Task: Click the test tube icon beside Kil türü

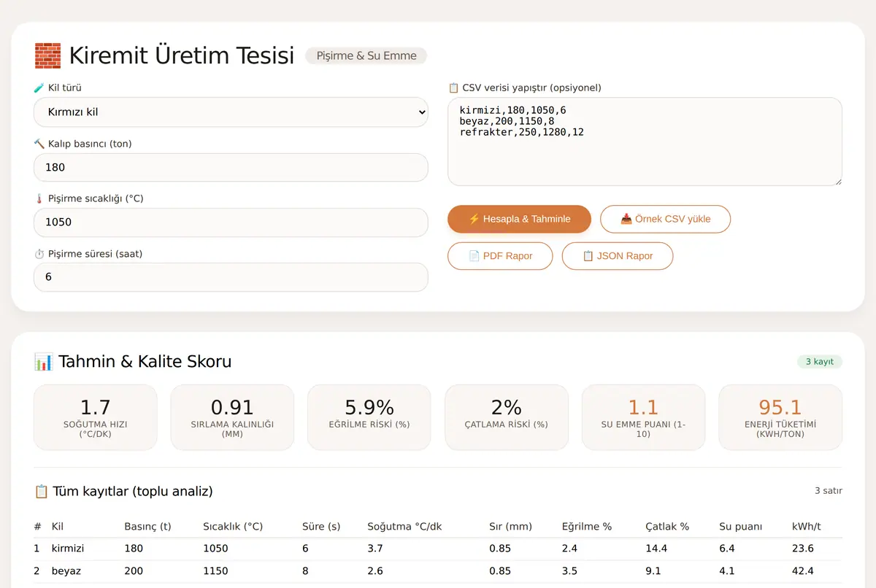Action: pos(39,88)
